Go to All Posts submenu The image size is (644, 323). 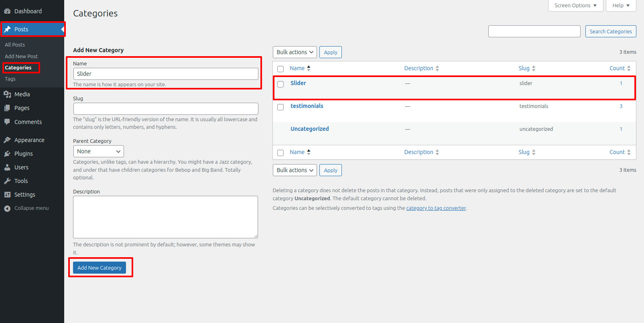click(15, 45)
